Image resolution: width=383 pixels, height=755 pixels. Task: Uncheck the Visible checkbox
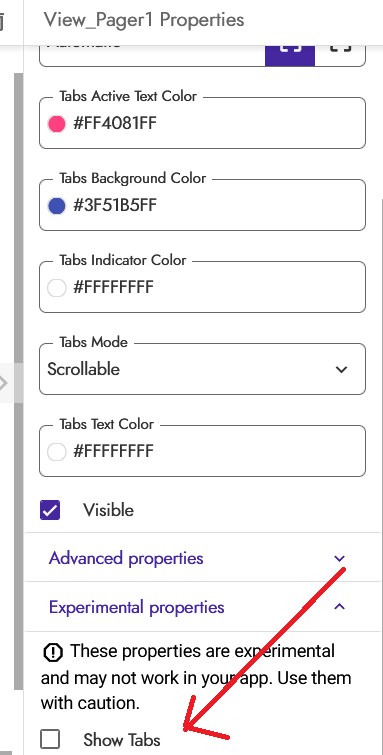tap(50, 510)
